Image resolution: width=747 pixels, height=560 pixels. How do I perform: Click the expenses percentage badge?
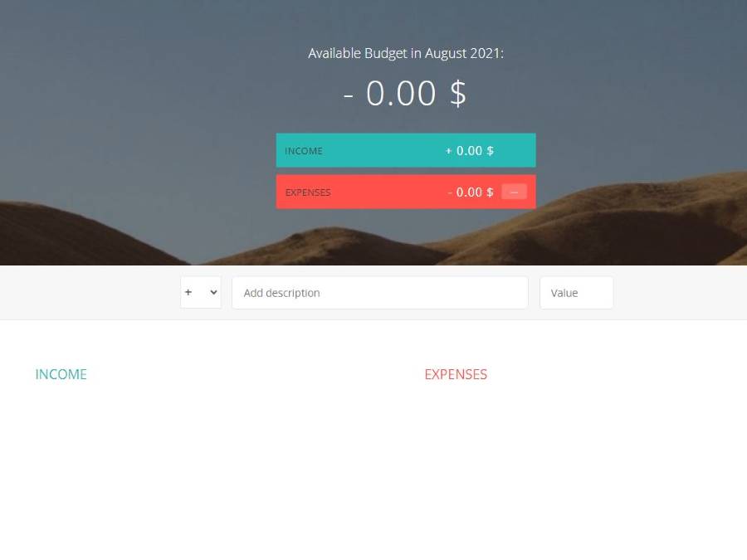point(514,192)
